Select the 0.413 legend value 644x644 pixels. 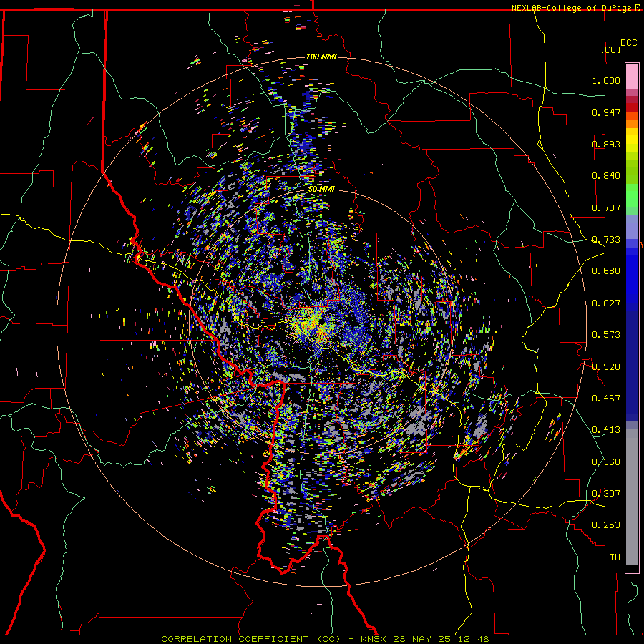coord(606,430)
